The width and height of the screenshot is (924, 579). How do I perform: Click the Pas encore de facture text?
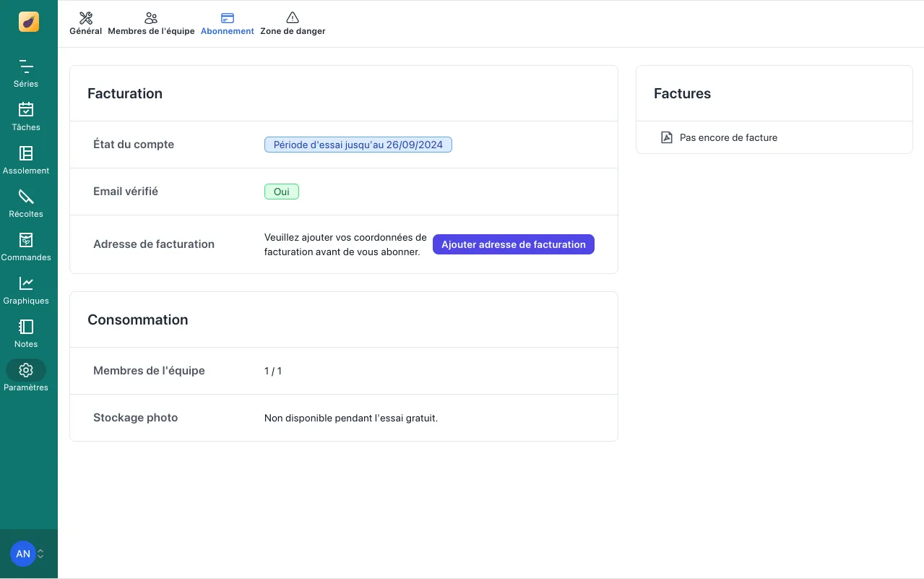point(728,137)
